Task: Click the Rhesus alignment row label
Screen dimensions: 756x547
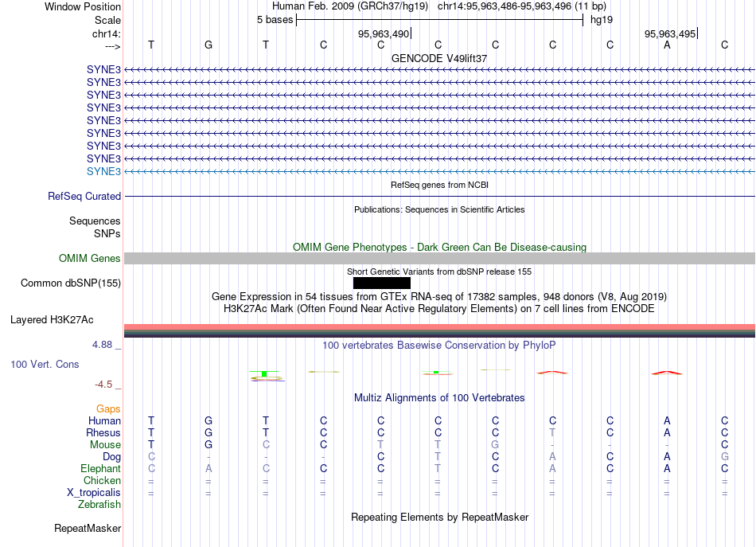Action: pos(103,432)
